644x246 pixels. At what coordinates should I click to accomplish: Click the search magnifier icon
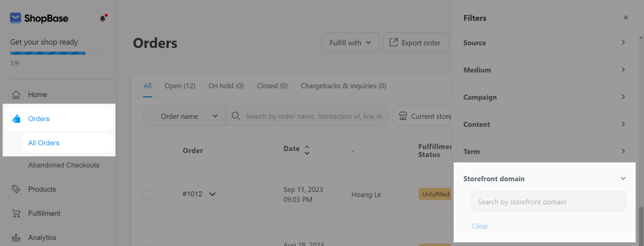coord(236,116)
